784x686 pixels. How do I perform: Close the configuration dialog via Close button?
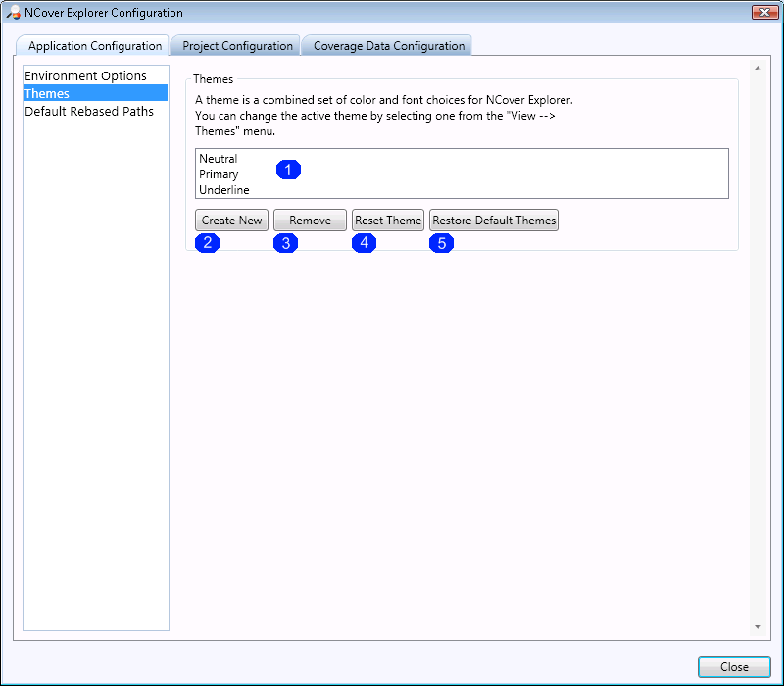pos(734,667)
